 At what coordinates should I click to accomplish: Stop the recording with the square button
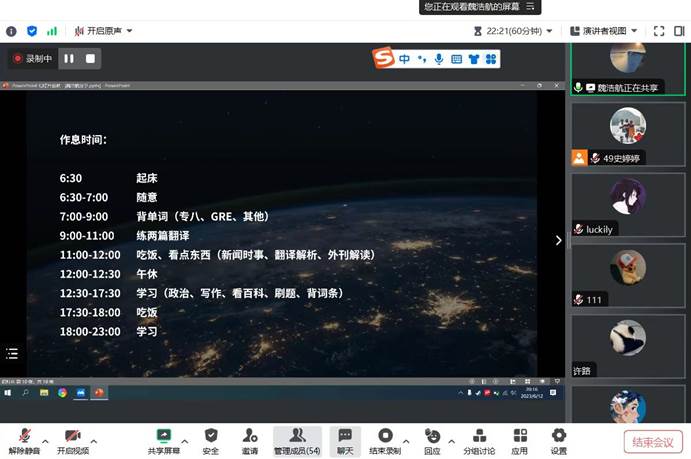90,59
